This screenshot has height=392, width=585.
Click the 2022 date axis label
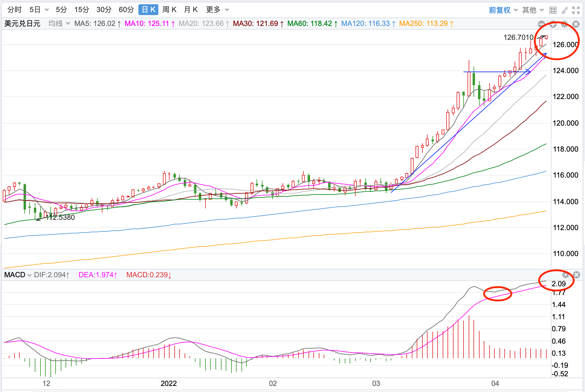pos(169,384)
